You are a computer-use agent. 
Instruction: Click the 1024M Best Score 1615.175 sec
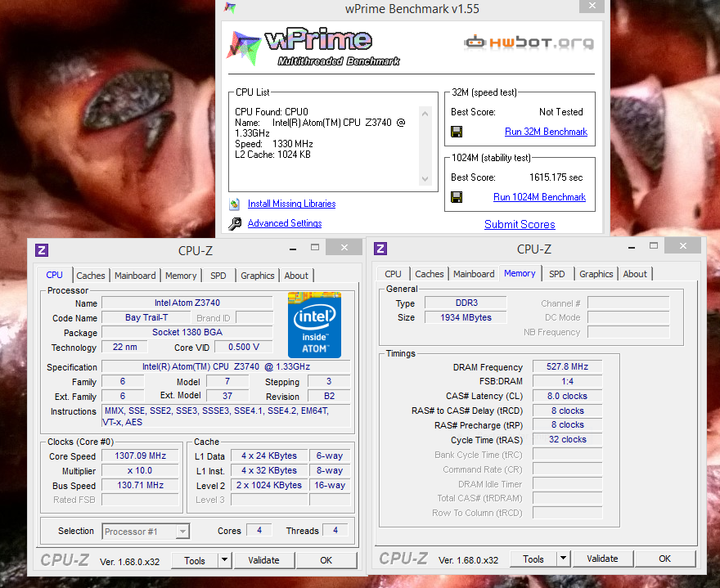point(556,177)
